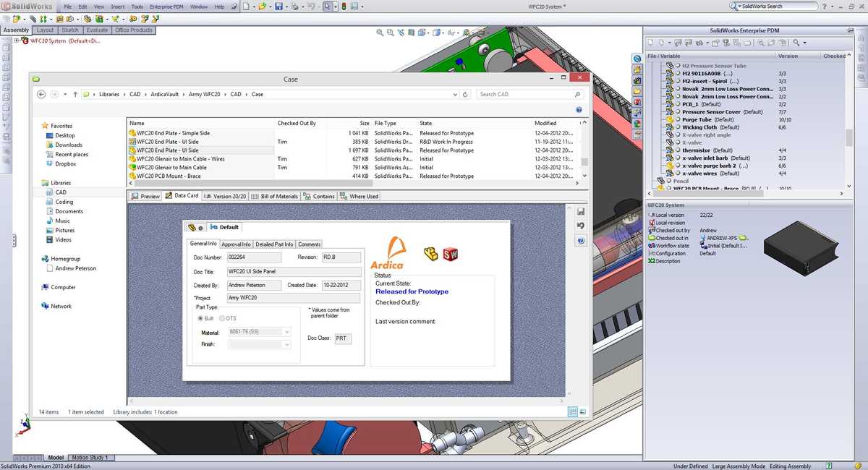
Task: Click the Rebuild traffic light icon
Action: [344, 7]
